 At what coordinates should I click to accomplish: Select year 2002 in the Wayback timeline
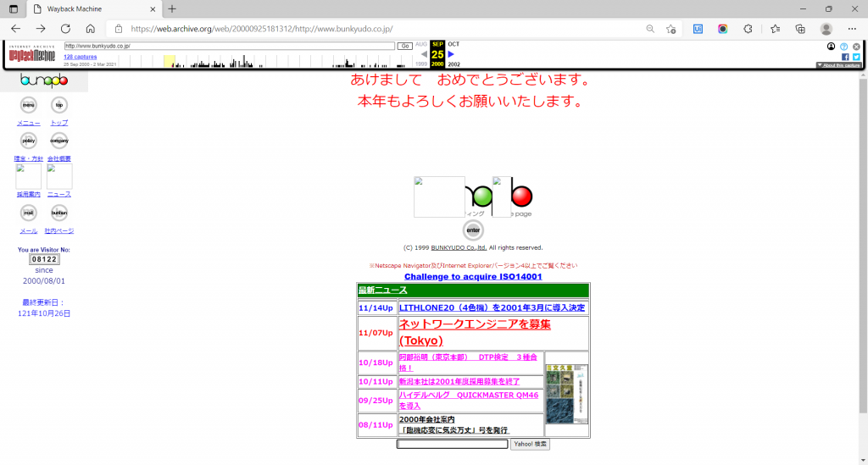[x=453, y=64]
